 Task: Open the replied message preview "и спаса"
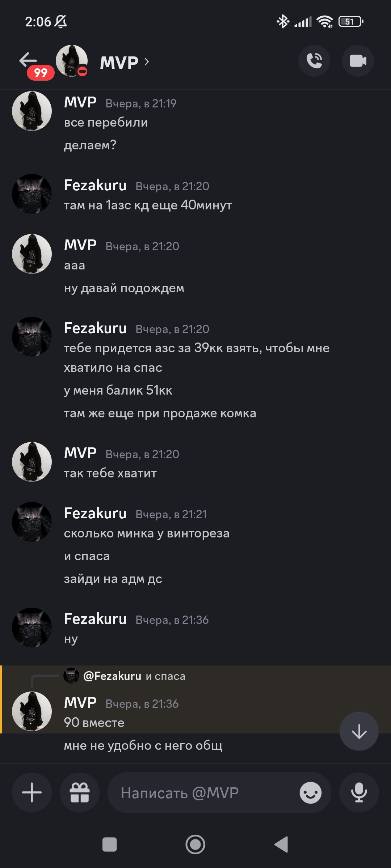(x=165, y=676)
